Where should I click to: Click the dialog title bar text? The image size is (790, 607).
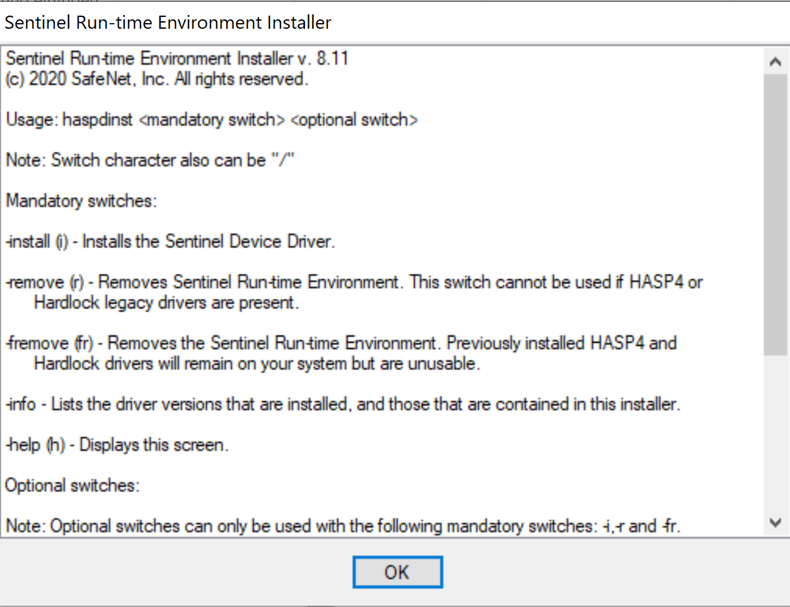click(x=168, y=22)
